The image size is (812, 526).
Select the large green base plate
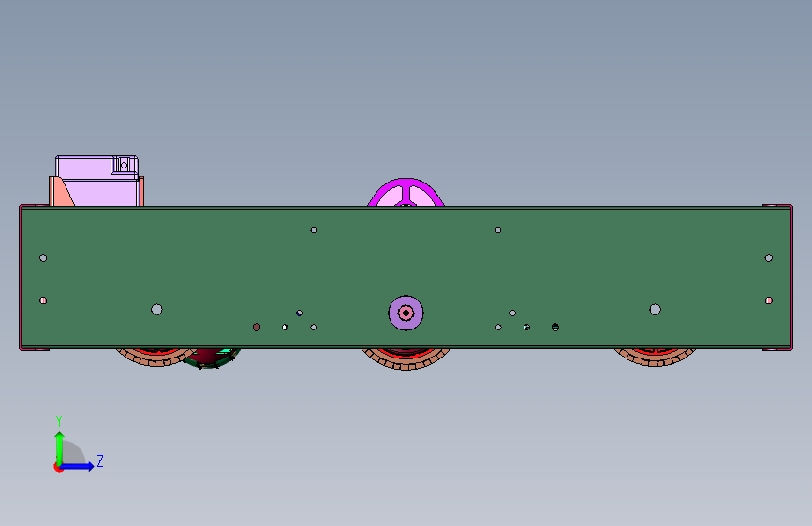click(x=406, y=277)
